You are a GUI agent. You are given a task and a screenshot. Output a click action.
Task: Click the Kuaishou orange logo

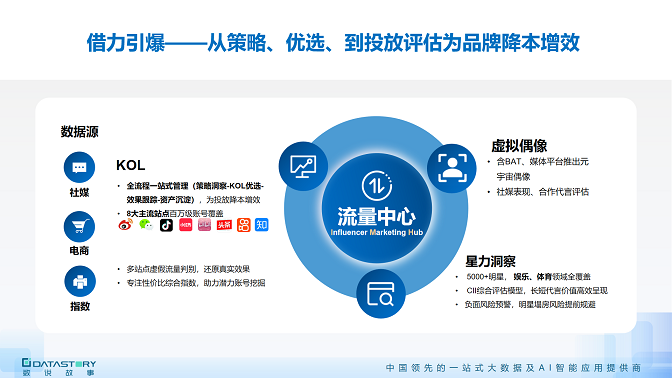point(243,225)
